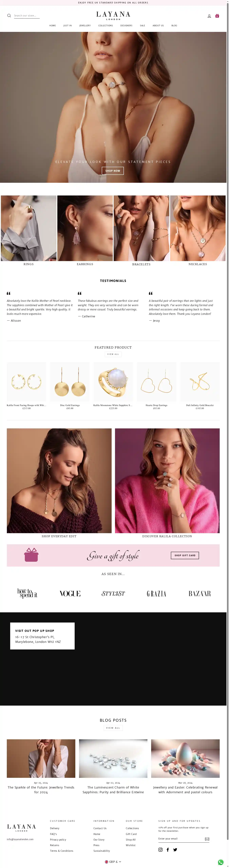Open the Sustainability footer link

point(101,851)
